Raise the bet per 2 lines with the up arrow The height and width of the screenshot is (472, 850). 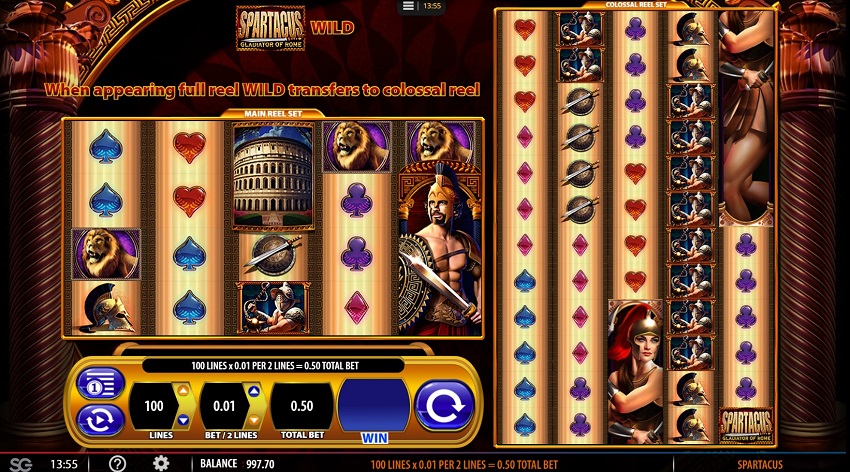[254, 391]
